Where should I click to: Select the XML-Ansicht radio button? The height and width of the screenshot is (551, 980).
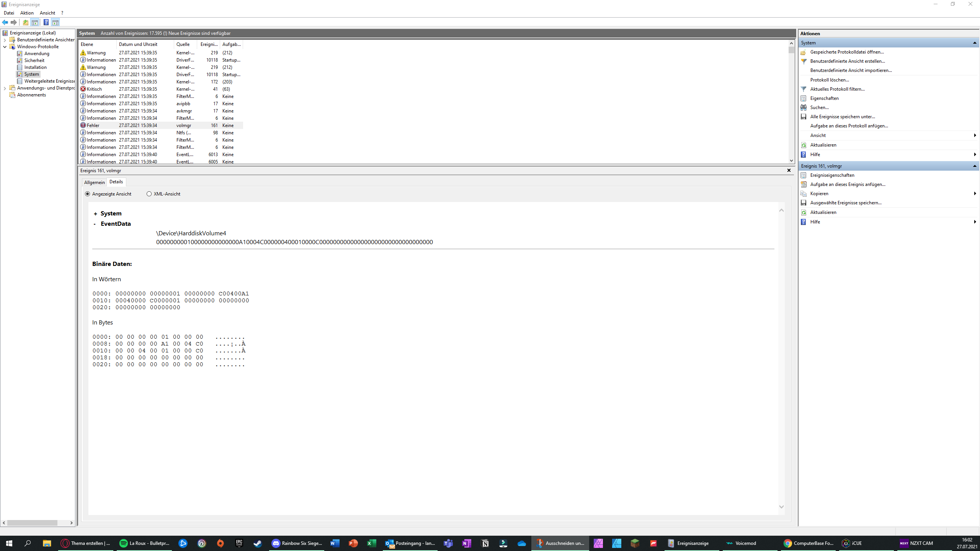(149, 194)
